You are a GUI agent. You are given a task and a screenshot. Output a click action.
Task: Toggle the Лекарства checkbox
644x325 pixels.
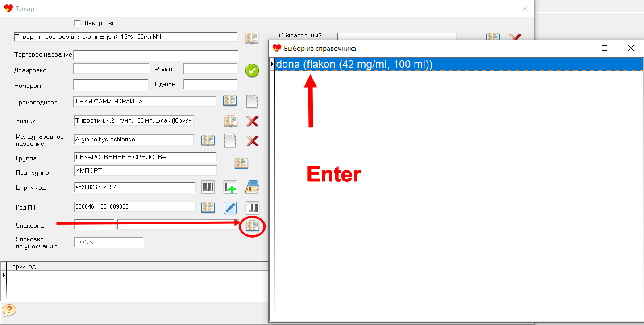pos(78,23)
